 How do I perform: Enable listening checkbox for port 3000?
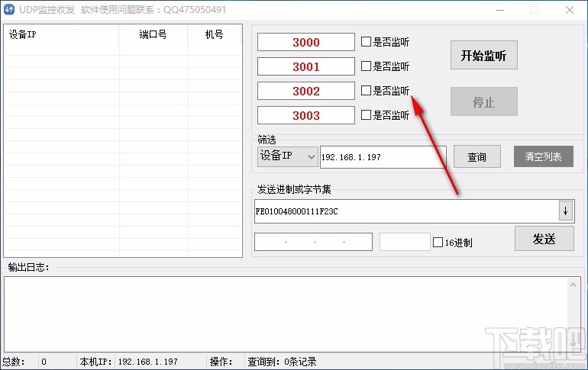pyautogui.click(x=366, y=41)
